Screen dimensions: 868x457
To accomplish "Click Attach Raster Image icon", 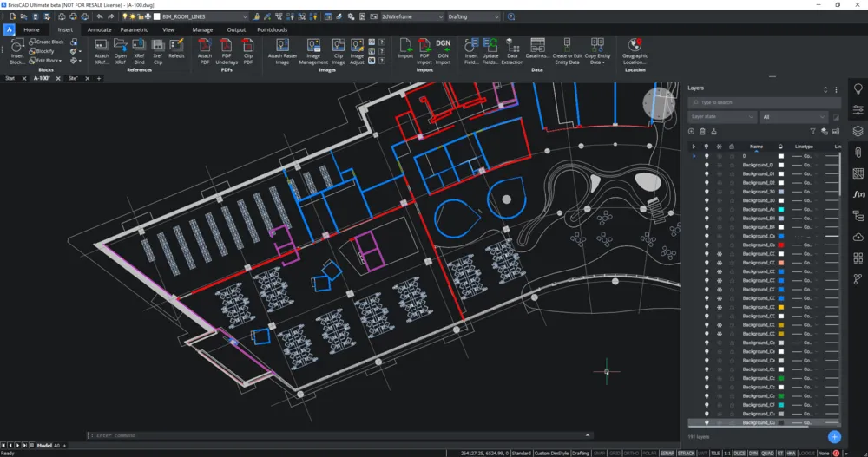I will 282,47.
